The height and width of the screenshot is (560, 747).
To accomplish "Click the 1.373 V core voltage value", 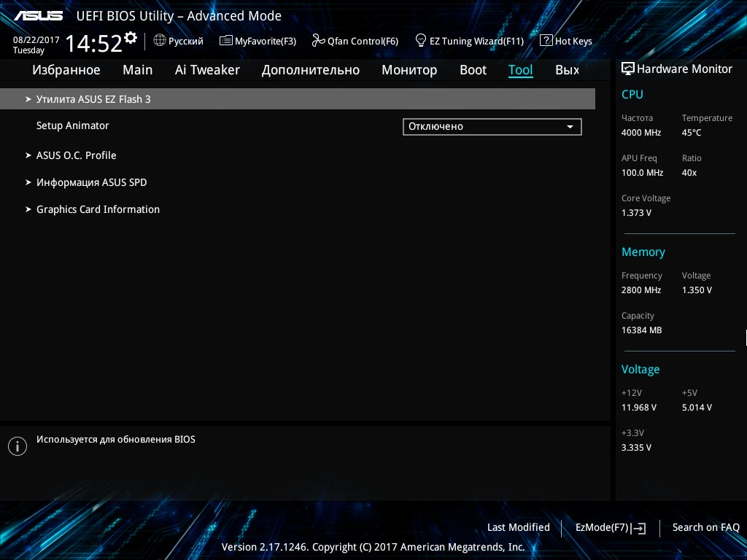I will pyautogui.click(x=636, y=213).
